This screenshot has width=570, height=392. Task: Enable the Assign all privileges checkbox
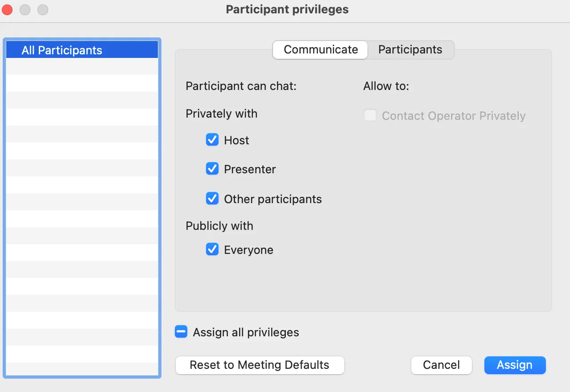(181, 332)
